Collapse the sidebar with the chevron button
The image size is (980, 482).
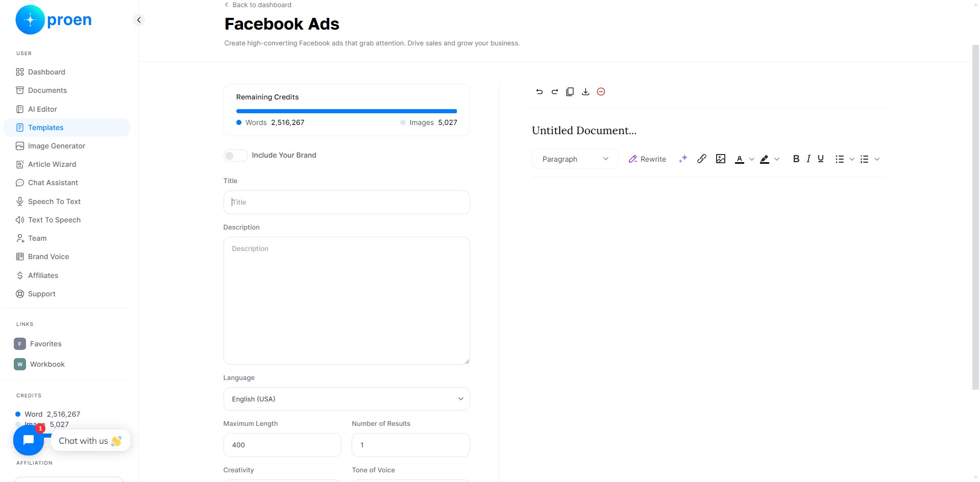(x=139, y=20)
